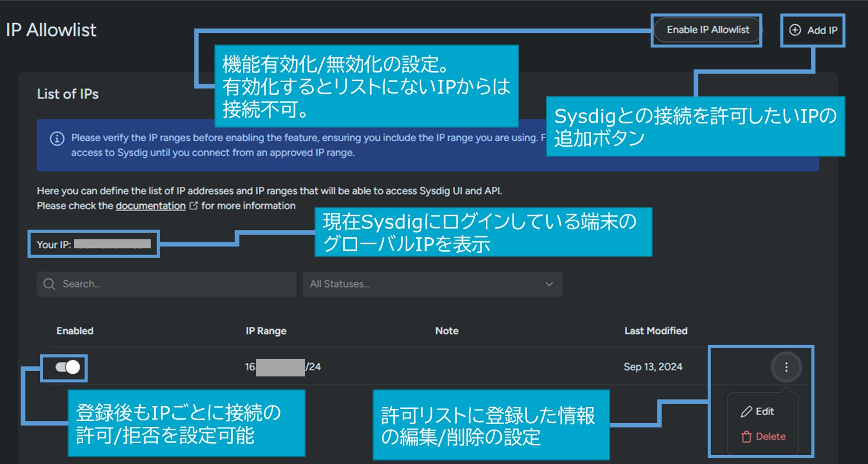Viewport: 868px width, 464px height.
Task: Choose Delete from the row context menu
Action: coord(770,437)
